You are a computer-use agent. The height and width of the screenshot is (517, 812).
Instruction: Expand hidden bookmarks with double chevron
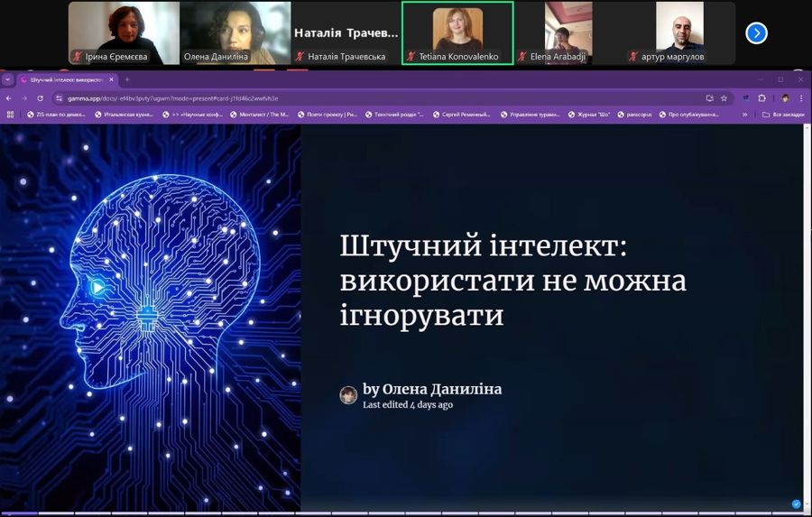tap(744, 115)
